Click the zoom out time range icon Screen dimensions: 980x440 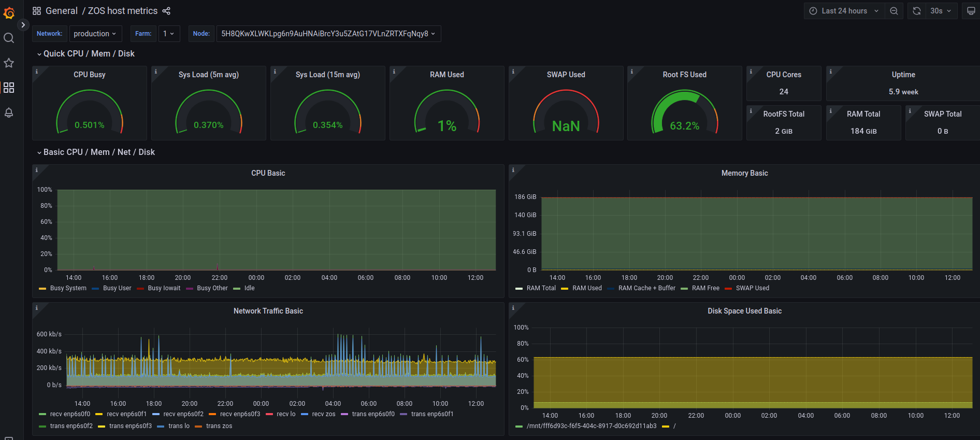click(894, 11)
